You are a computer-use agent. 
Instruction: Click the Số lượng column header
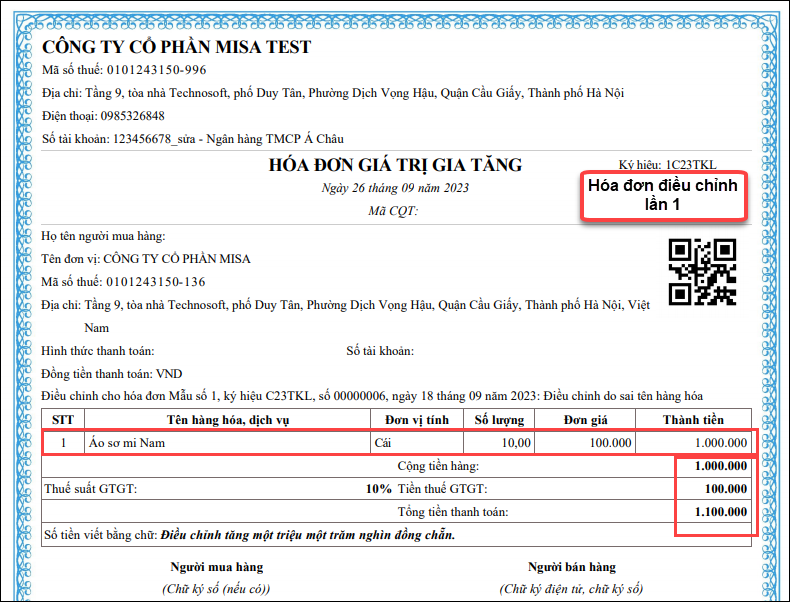coord(499,420)
